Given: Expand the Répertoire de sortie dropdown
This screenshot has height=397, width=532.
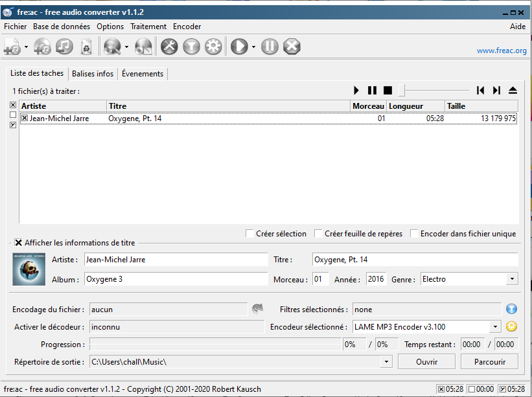Looking at the screenshot, I should (387, 362).
